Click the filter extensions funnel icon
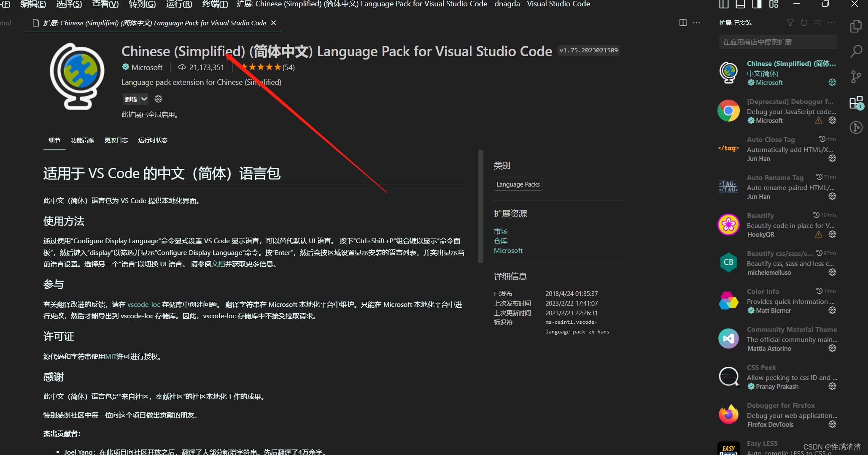Screen dimensions: 868x455 790,23
